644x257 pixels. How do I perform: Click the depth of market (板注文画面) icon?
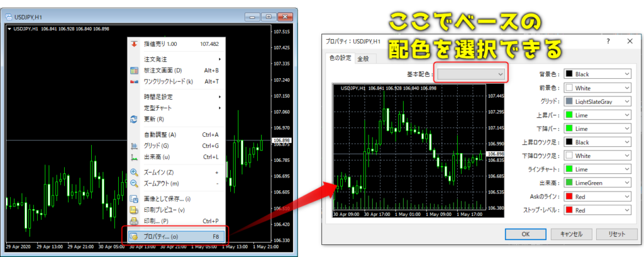tap(135, 71)
